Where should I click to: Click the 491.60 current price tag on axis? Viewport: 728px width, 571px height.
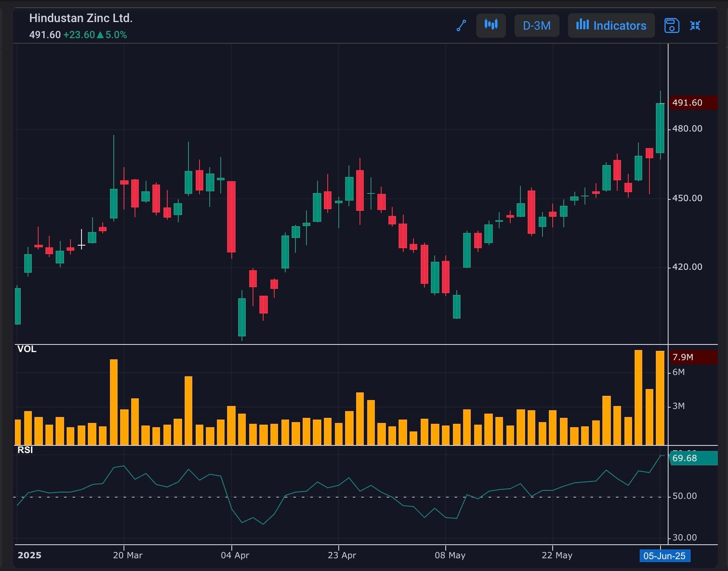[x=693, y=103]
